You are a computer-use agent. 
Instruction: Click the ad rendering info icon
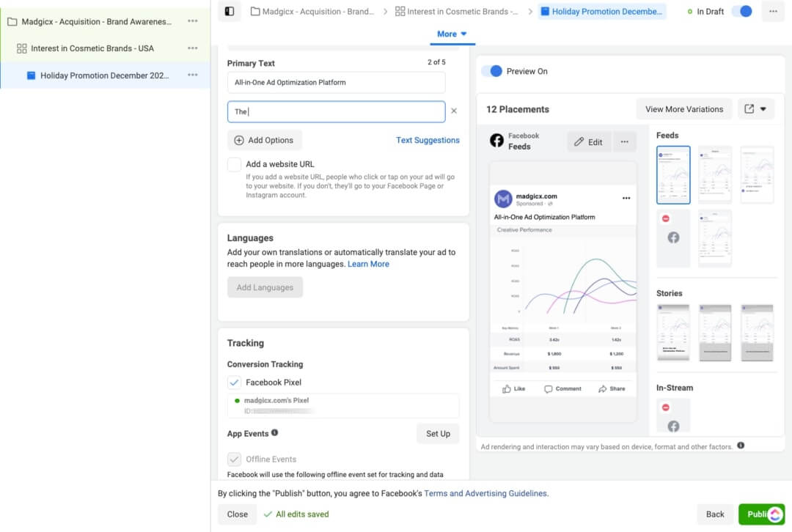click(x=741, y=446)
